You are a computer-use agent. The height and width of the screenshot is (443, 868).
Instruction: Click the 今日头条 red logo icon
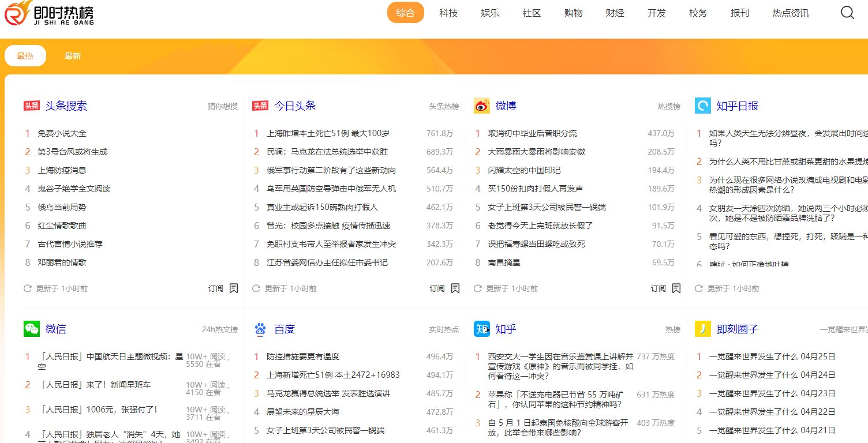pyautogui.click(x=260, y=106)
